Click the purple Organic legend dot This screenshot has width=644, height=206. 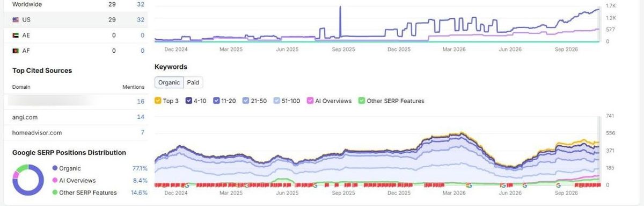pyautogui.click(x=55, y=168)
